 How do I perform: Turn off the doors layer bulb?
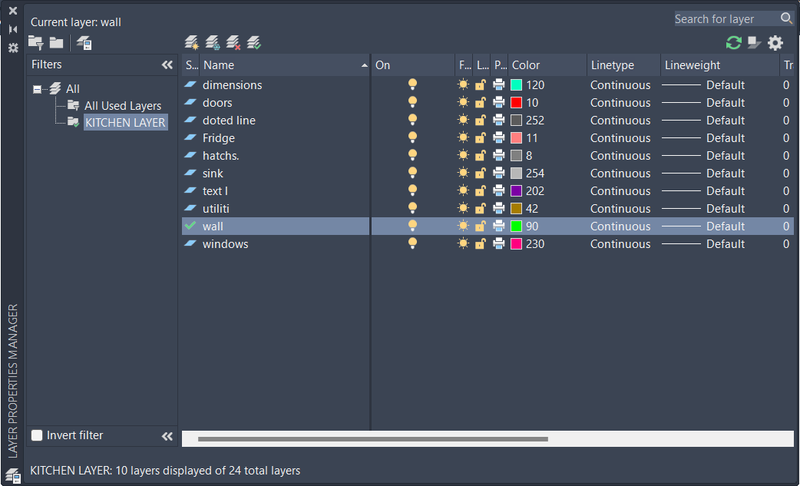point(412,102)
